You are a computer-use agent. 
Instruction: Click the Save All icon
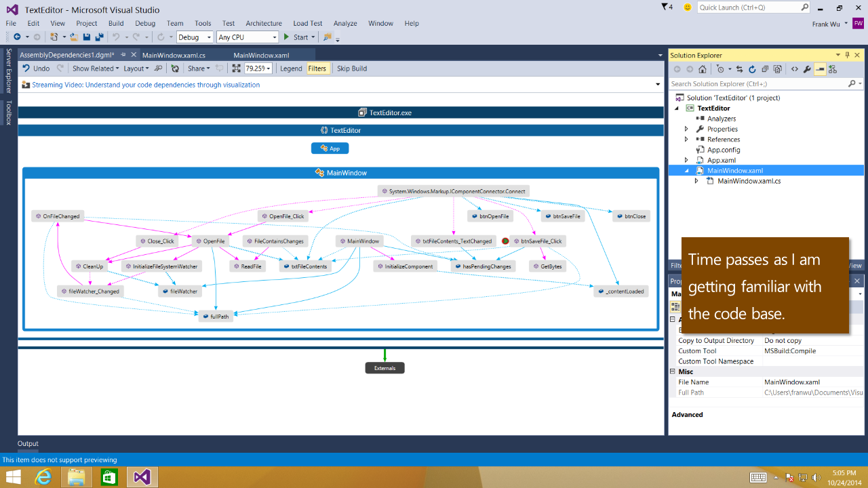point(99,37)
